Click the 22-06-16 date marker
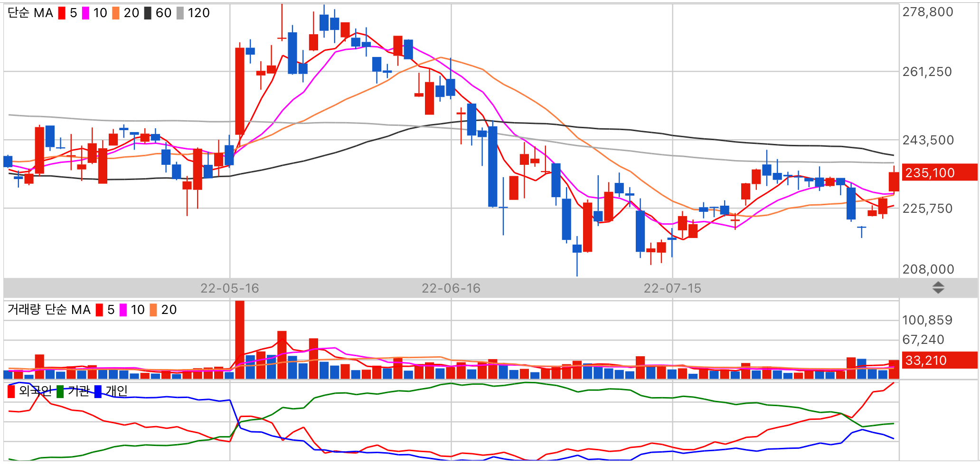The width and height of the screenshot is (980, 465). pyautogui.click(x=451, y=288)
